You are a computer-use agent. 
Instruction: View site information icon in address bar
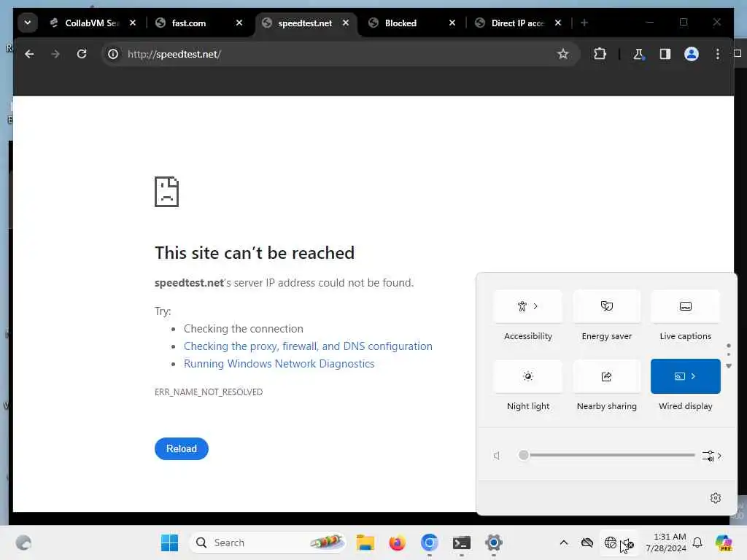click(x=113, y=54)
